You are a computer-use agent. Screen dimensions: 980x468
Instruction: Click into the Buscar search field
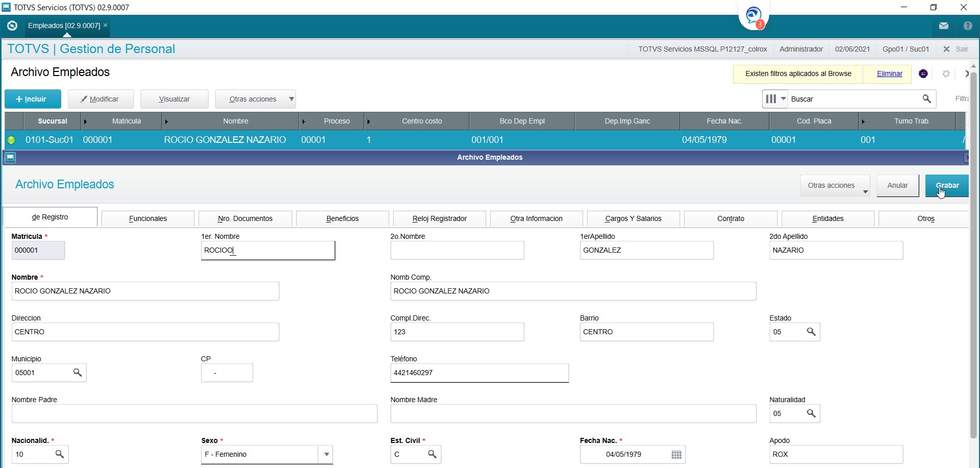pyautogui.click(x=854, y=99)
